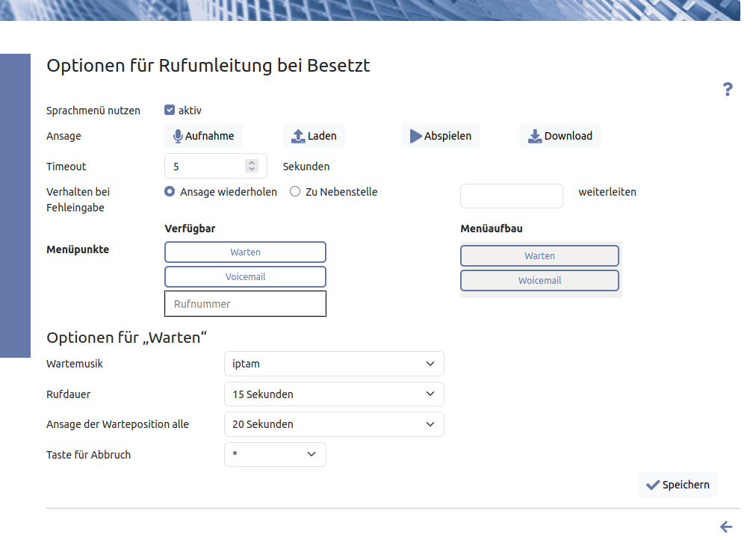756x540 pixels.
Task: Click the Download arrow icon
Action: [535, 136]
